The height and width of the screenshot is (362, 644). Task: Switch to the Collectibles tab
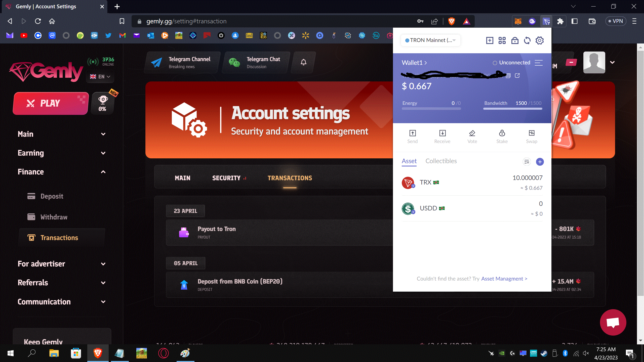pyautogui.click(x=441, y=161)
